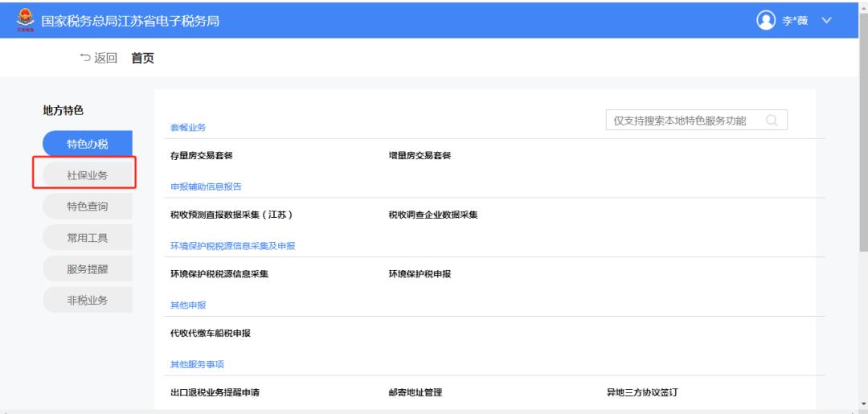The width and height of the screenshot is (868, 414).
Task: Click the 返回 back arrow icon
Action: [84, 58]
